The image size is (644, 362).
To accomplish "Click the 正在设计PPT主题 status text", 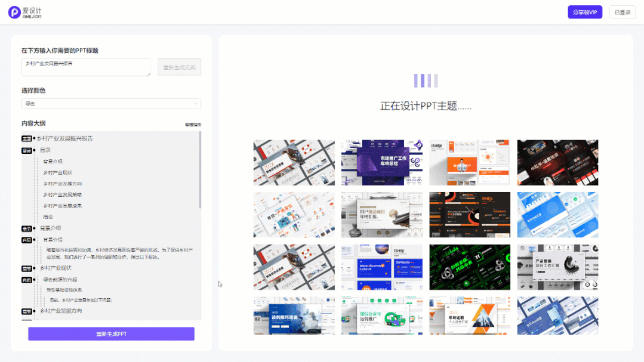I will [426, 106].
